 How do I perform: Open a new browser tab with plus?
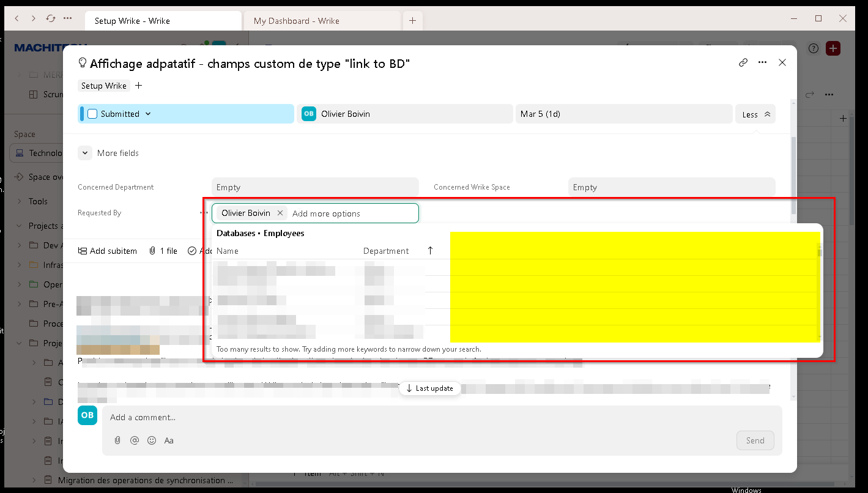(x=412, y=21)
